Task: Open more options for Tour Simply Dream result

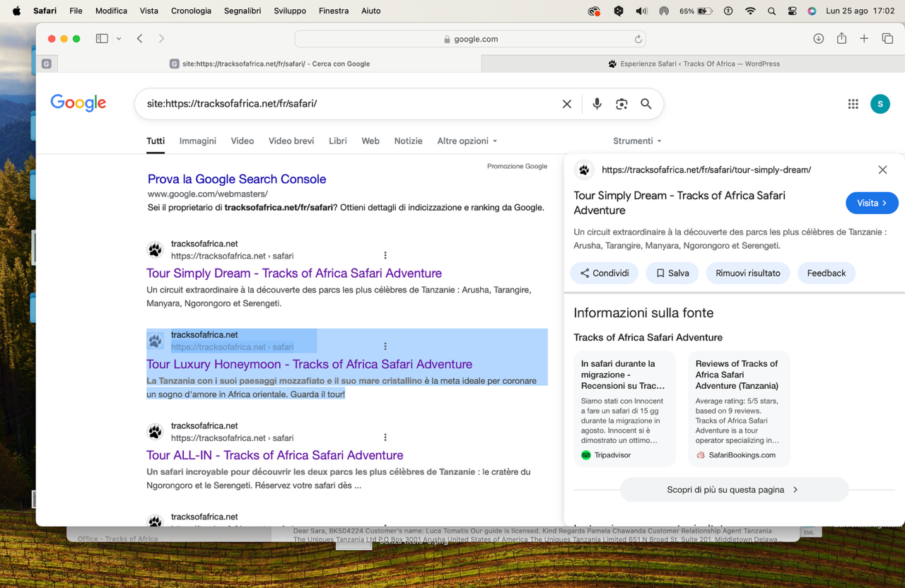Action: click(385, 255)
